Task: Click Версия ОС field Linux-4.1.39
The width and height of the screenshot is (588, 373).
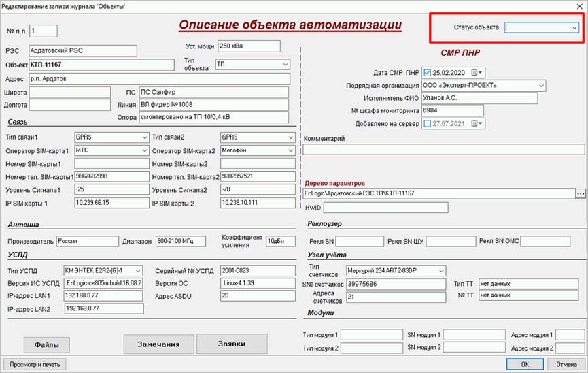Action: (x=258, y=283)
